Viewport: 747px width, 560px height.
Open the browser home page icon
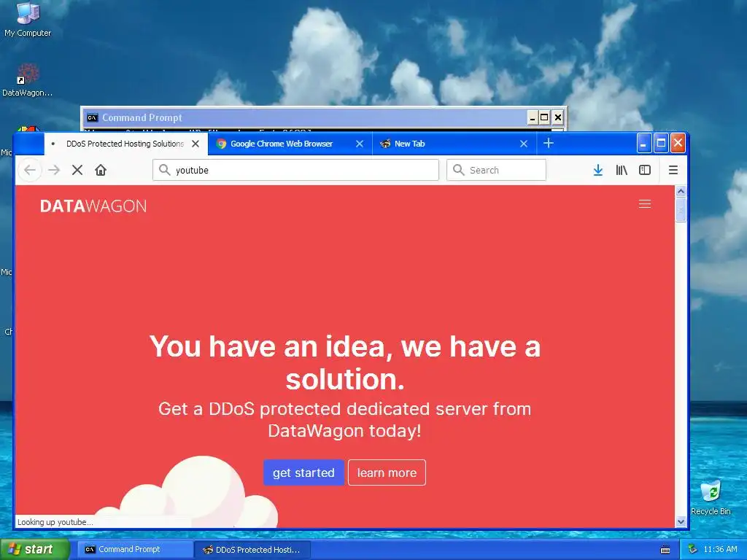tap(101, 170)
